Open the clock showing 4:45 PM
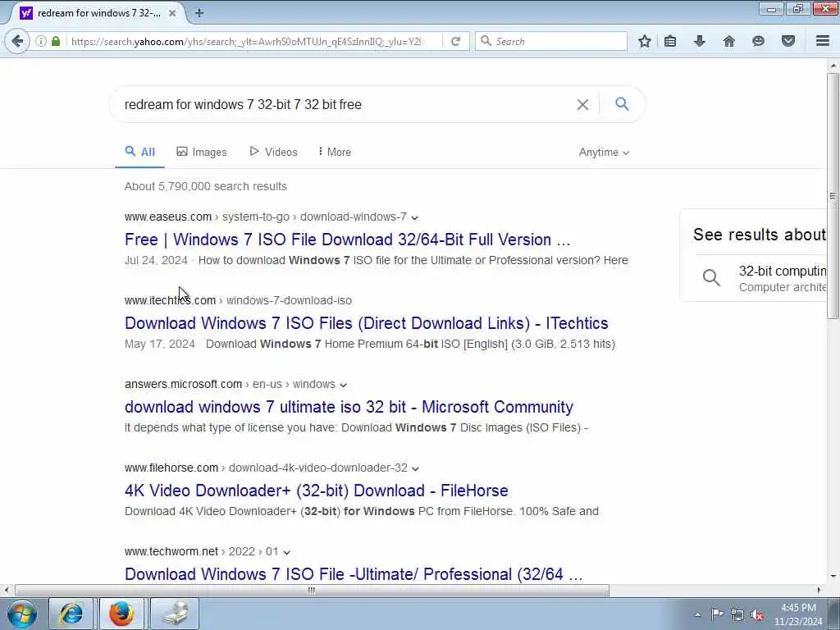 (x=798, y=614)
